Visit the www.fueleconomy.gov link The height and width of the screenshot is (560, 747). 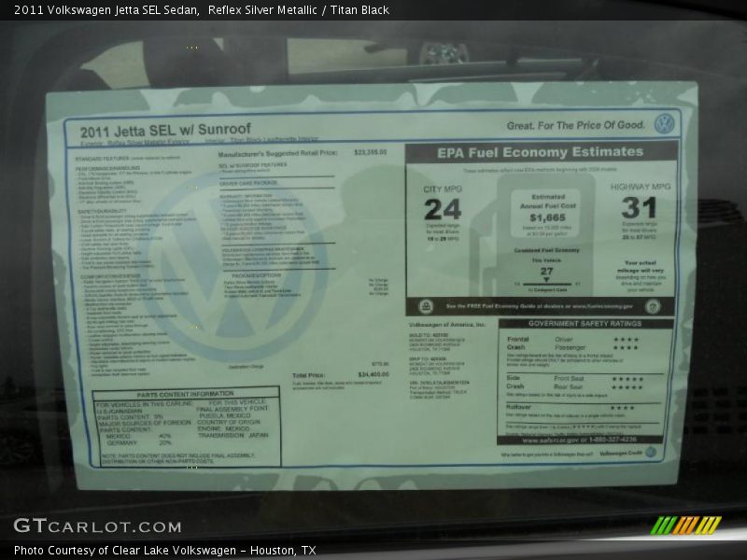coord(602,305)
